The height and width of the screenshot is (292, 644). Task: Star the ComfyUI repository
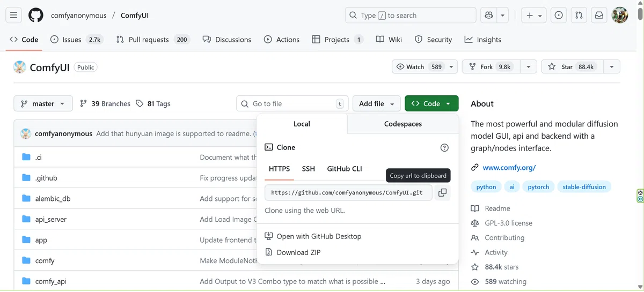click(x=572, y=67)
